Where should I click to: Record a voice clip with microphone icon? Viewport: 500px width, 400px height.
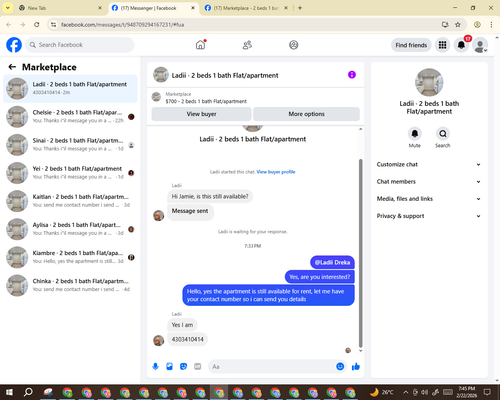155,367
